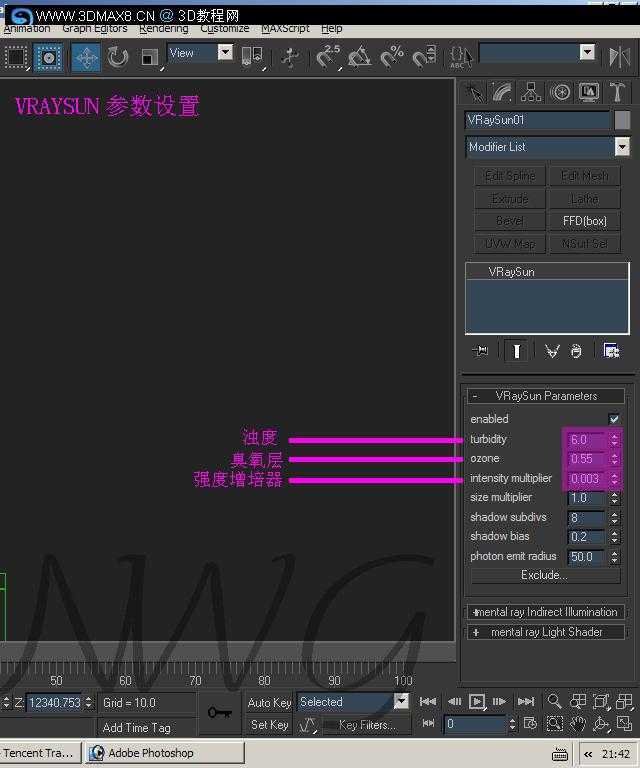Open the View reference coordinate dropdown
The height and width of the screenshot is (768, 640).
[x=226, y=52]
